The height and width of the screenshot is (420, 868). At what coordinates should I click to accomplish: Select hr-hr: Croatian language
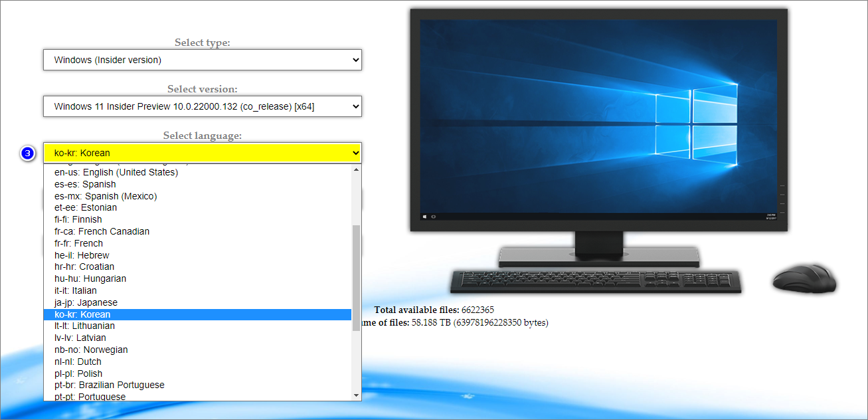coord(197,266)
